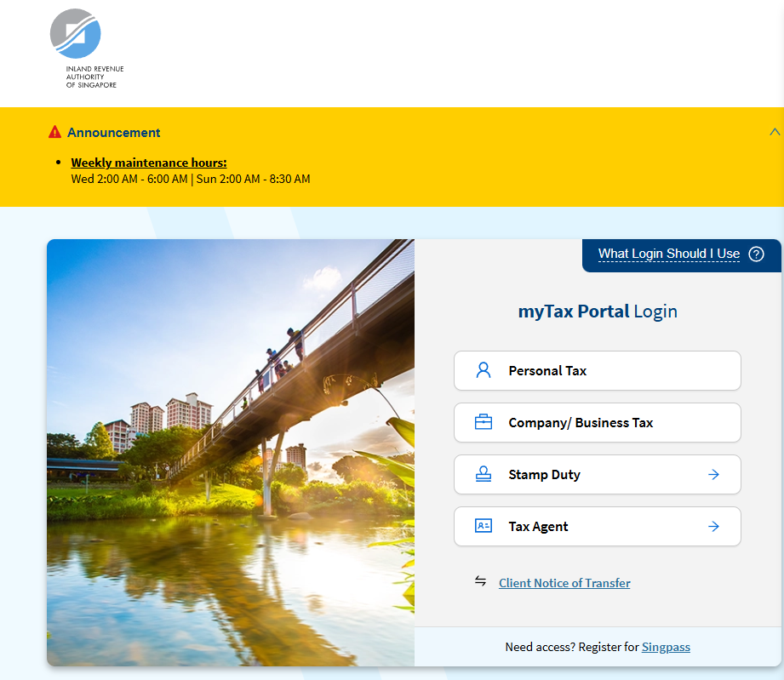Click the arrow on Stamp Duty row
The image size is (784, 680).
point(714,475)
